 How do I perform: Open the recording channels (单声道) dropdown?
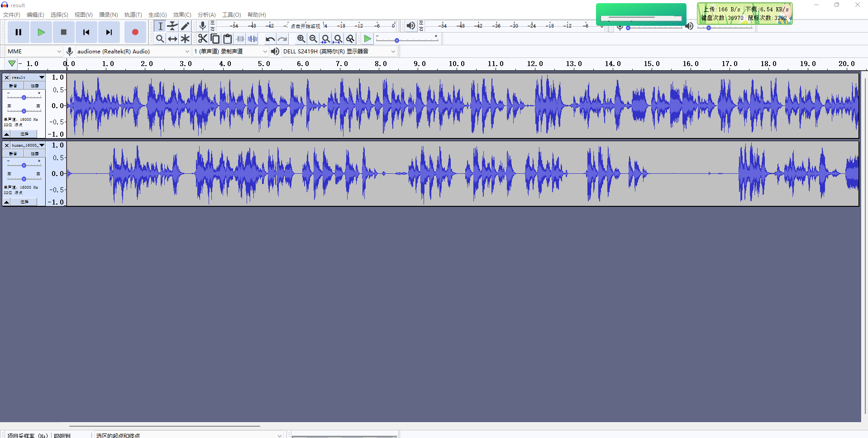click(230, 51)
